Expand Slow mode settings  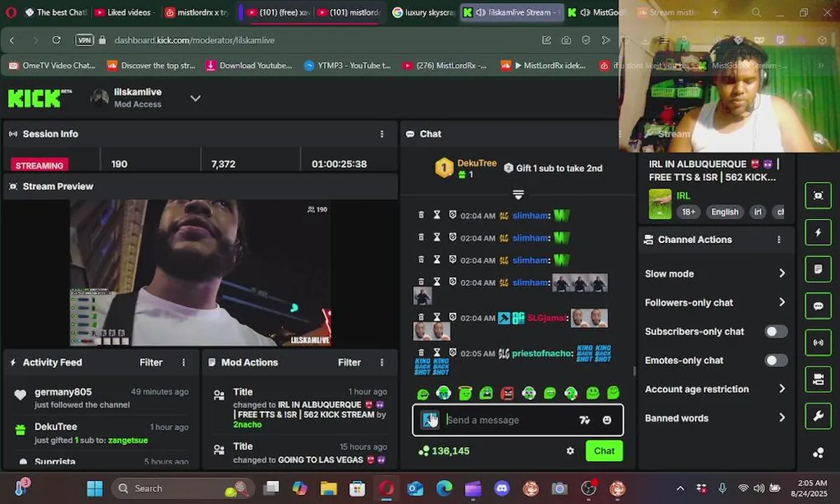coord(715,274)
